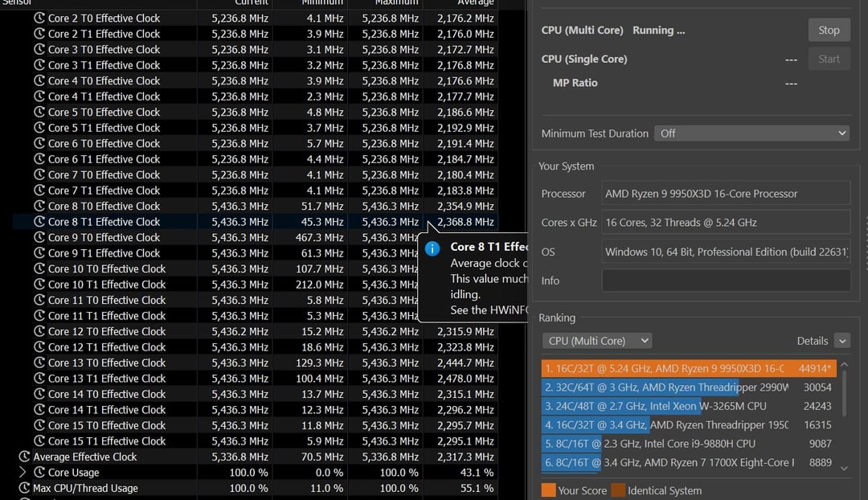Click the 55.1 % Max CPU/Thread Usage average

coord(477,489)
